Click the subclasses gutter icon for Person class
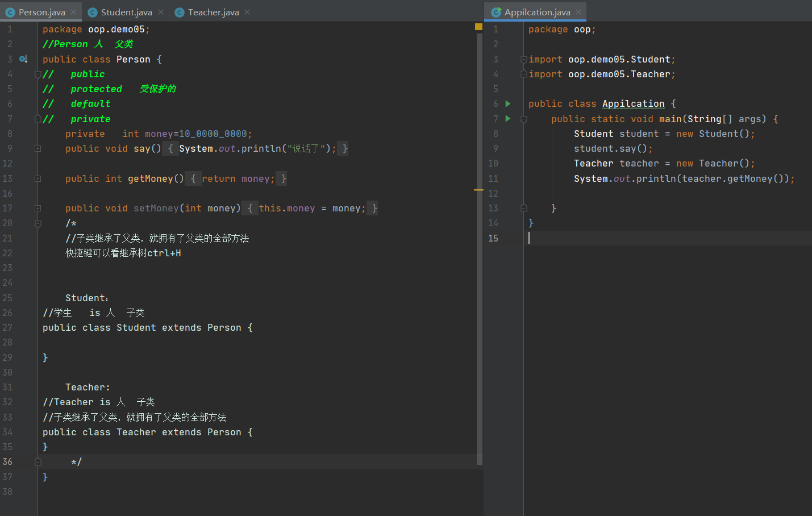This screenshot has width=812, height=516. (x=23, y=59)
